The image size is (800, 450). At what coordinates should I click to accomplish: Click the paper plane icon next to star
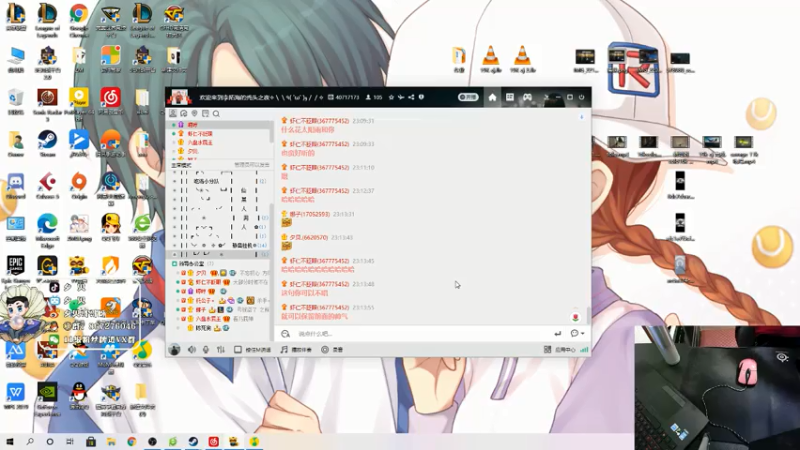click(x=401, y=97)
